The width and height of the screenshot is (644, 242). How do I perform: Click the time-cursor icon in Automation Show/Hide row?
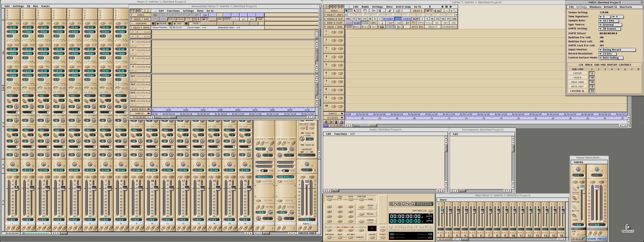tap(196, 19)
